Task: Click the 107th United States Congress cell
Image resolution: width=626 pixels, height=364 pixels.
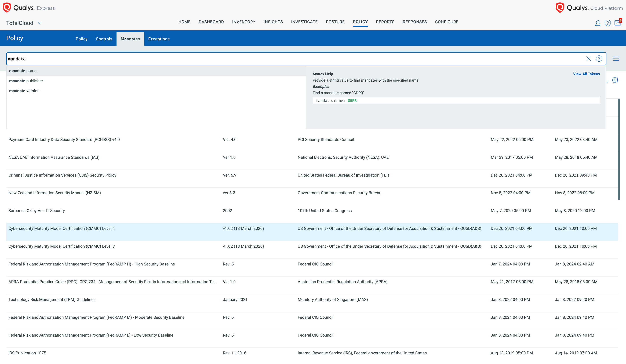Action: [x=325, y=211]
